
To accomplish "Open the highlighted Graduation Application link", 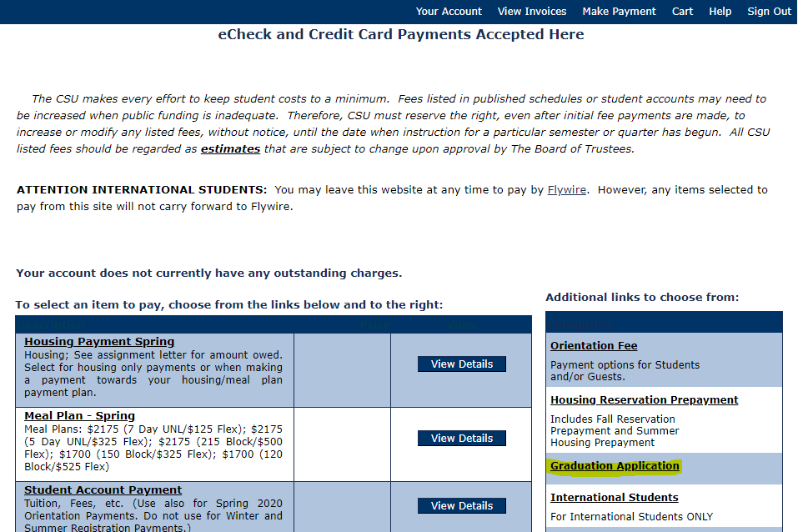I will 614,466.
